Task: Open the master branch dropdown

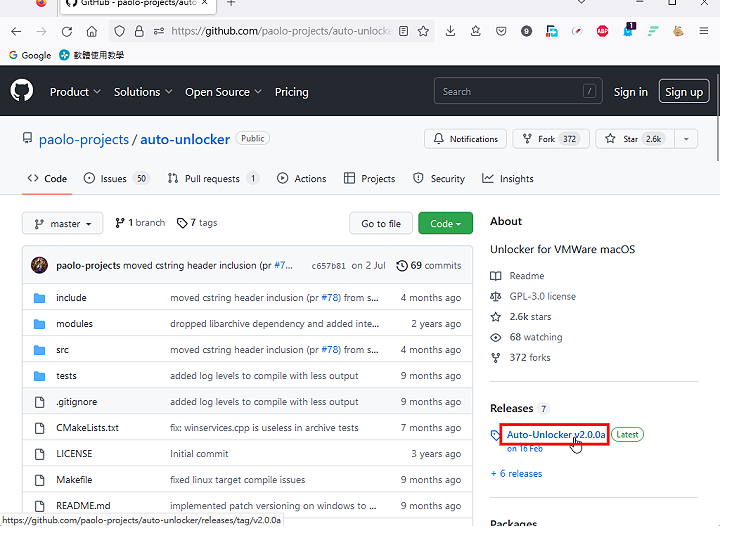Action: pos(62,224)
